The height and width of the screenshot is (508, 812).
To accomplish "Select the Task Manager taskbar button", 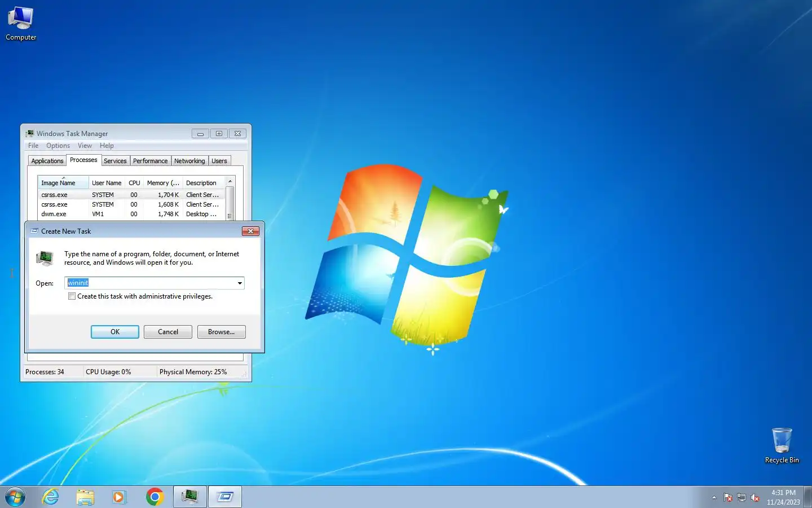I will [189, 497].
